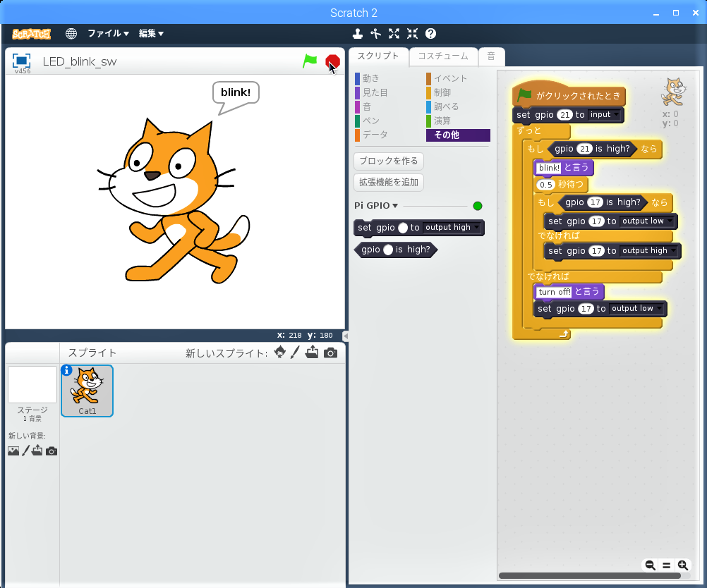Select the その他 block category
This screenshot has height=588, width=707.
click(458, 135)
